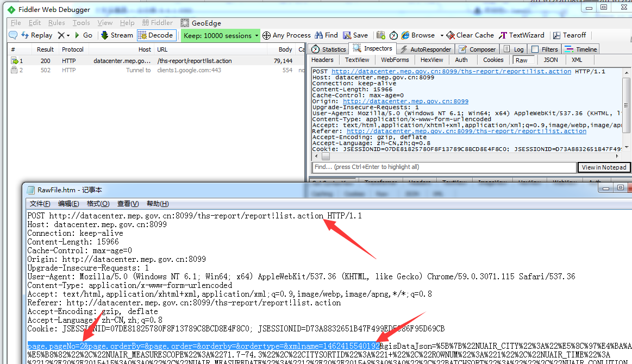Switch to the Filters tab

545,49
